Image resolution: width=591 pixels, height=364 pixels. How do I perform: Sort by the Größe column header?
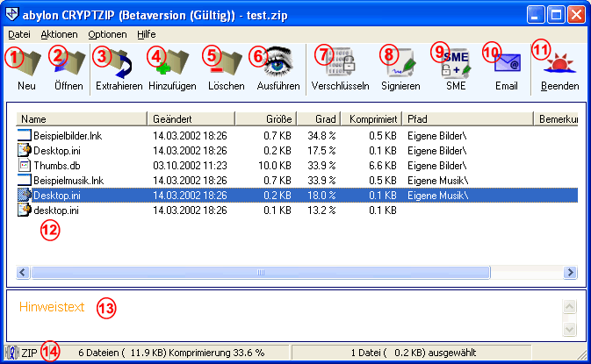(x=266, y=119)
